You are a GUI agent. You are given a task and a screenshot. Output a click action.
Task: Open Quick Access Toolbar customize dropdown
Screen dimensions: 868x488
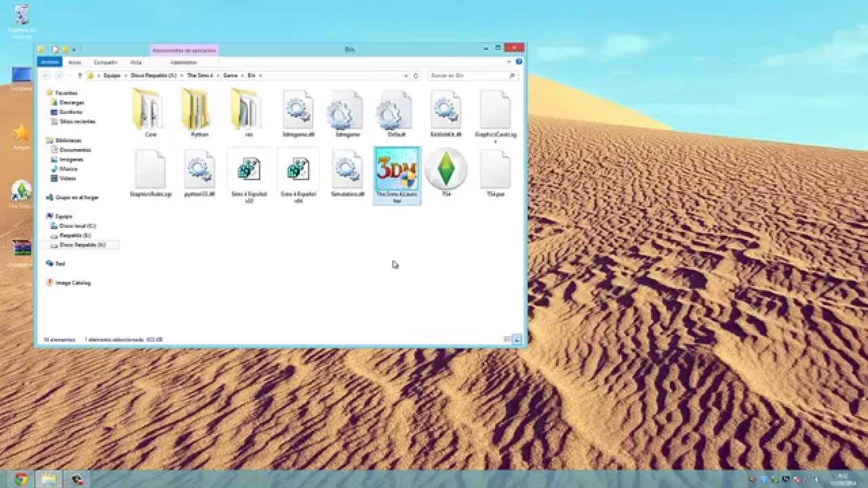coord(74,49)
